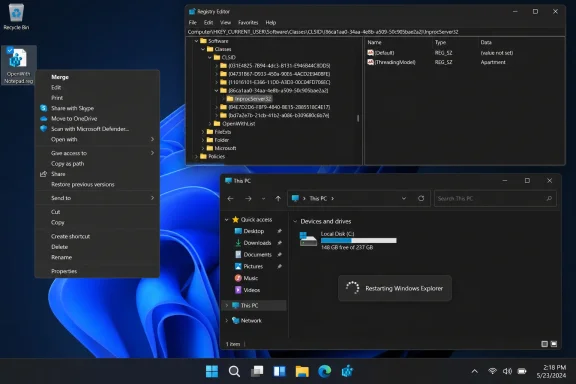Expand the Policies registry key
576x384 pixels.
tap(197, 157)
